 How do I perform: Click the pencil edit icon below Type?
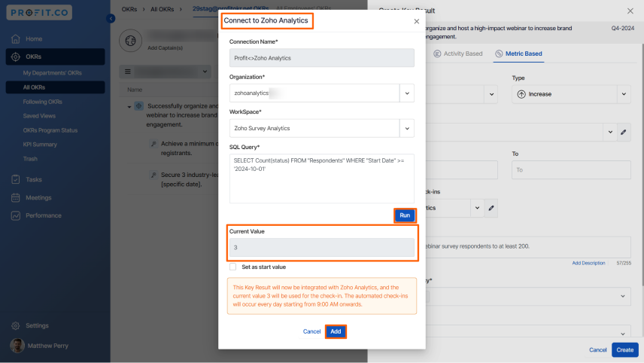[x=624, y=133]
